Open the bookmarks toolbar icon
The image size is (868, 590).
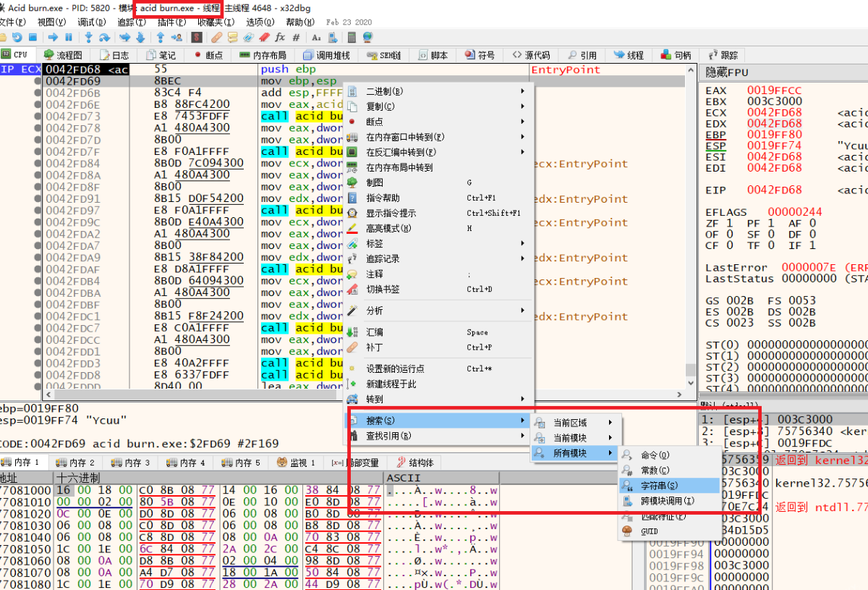coord(264,37)
